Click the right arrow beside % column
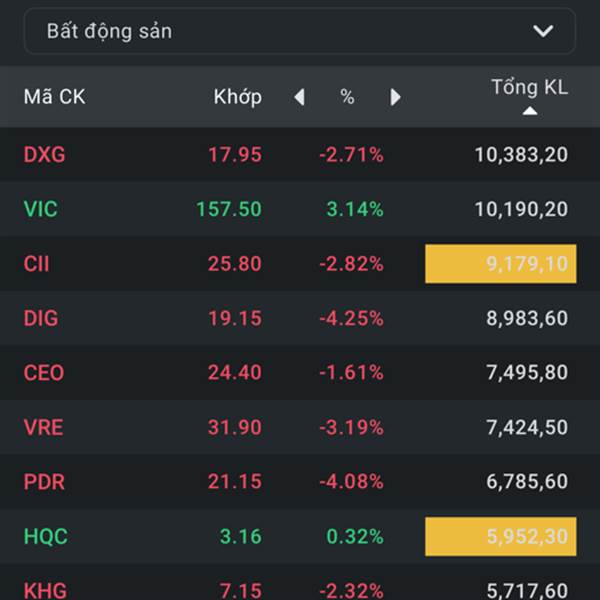Image resolution: width=600 pixels, height=600 pixels. 395,97
